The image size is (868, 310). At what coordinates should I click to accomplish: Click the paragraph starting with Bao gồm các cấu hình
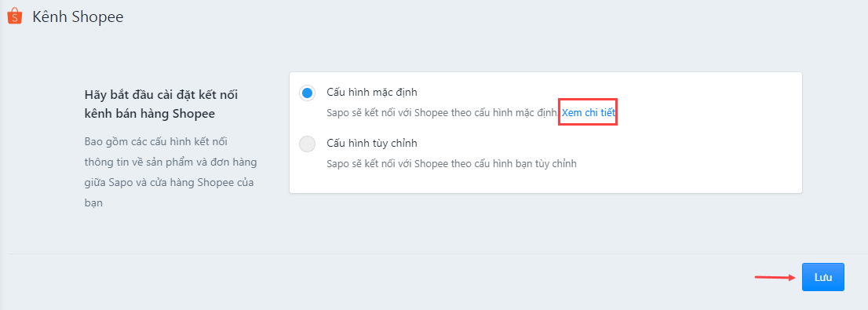tap(170, 172)
